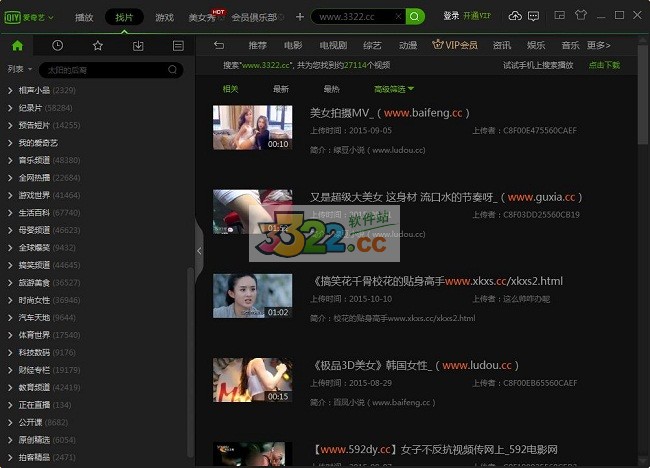Open favorites star icon in sidebar
This screenshot has height=468, width=650.
[97, 46]
